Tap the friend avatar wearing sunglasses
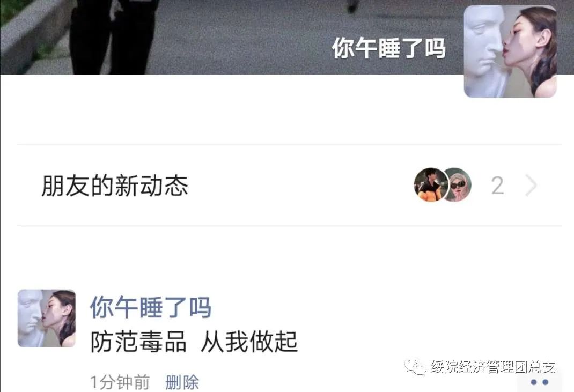This screenshot has width=574, height=392. pos(458,185)
